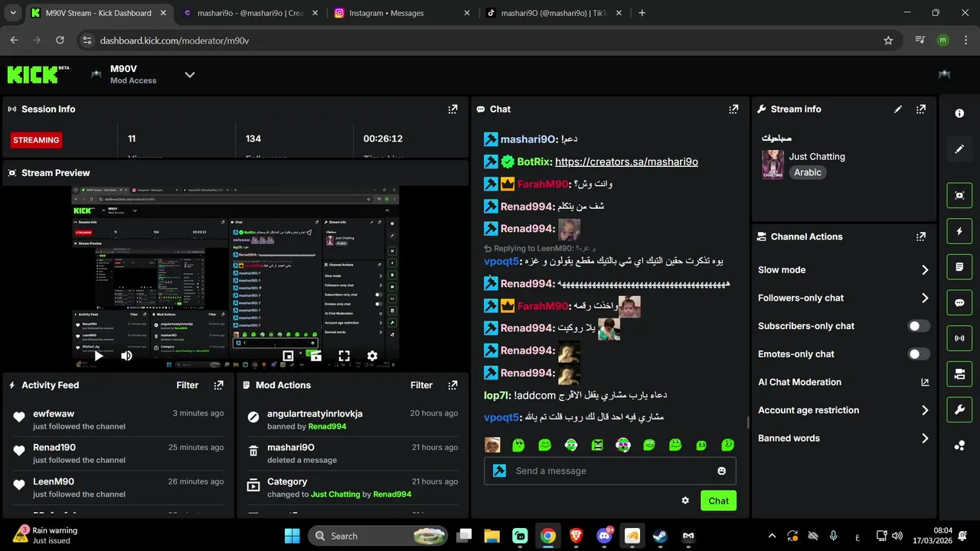
Task: Toggle the activity feed lightning icon in sidebar
Action: coord(959,231)
